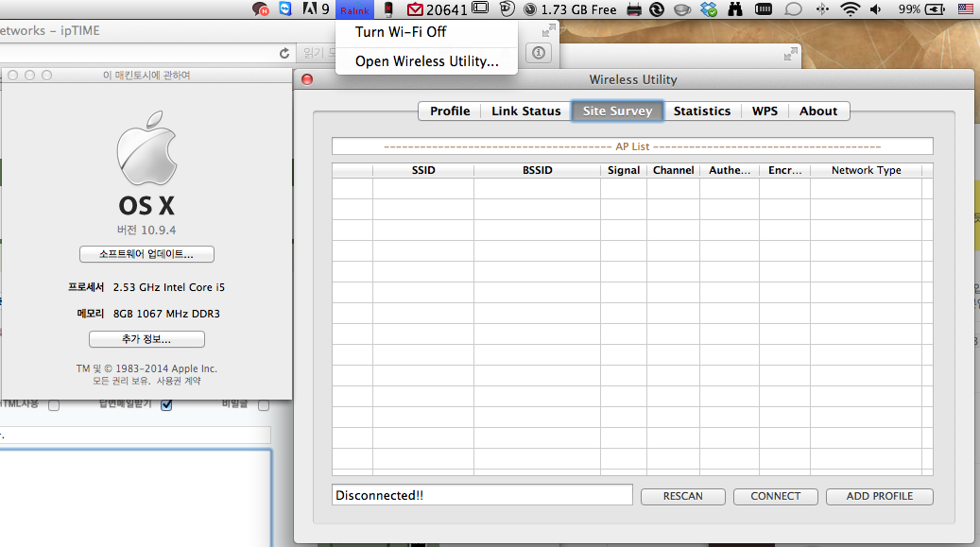The width and height of the screenshot is (980, 547).
Task: Click the RESCAN button
Action: (x=683, y=496)
